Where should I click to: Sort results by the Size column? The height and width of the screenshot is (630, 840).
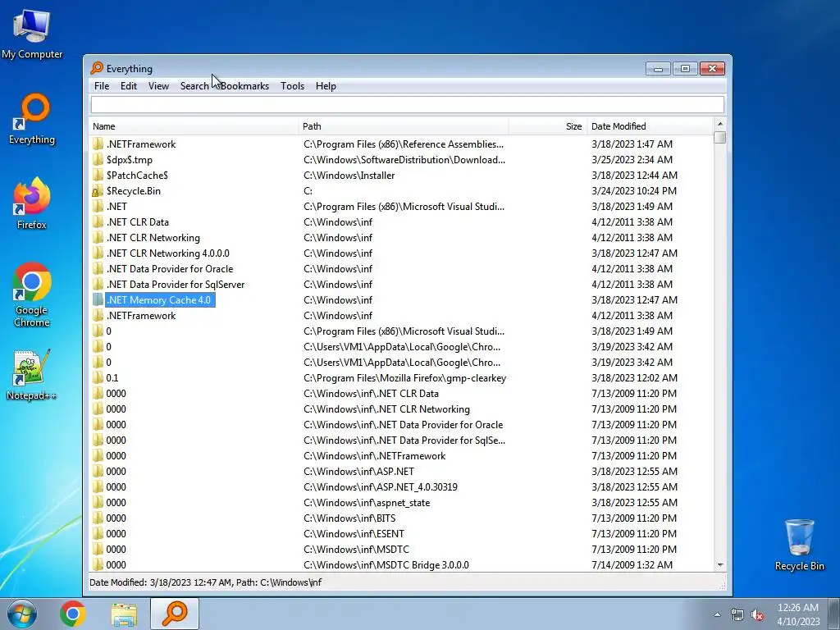click(x=547, y=126)
